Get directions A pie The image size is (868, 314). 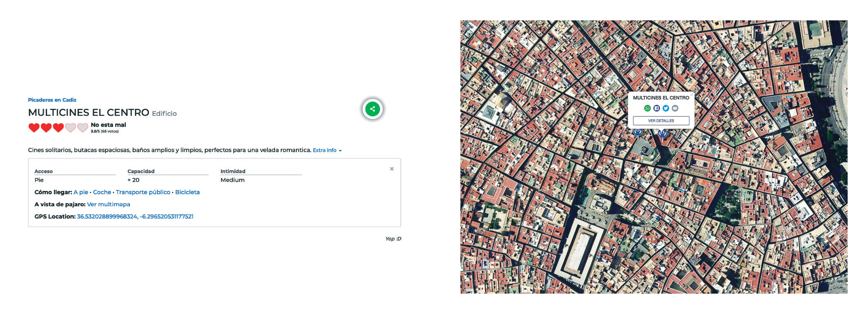point(80,192)
